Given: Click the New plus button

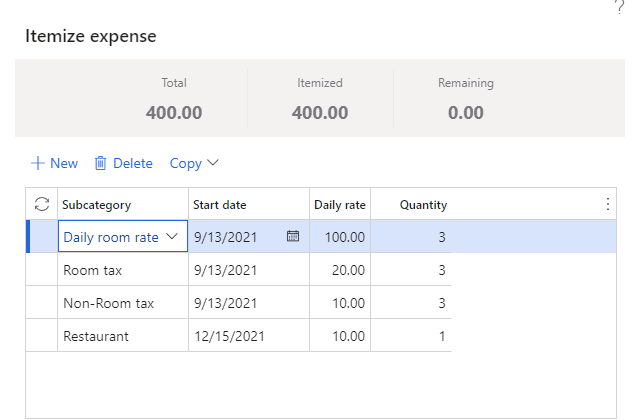Looking at the screenshot, I should [x=54, y=163].
